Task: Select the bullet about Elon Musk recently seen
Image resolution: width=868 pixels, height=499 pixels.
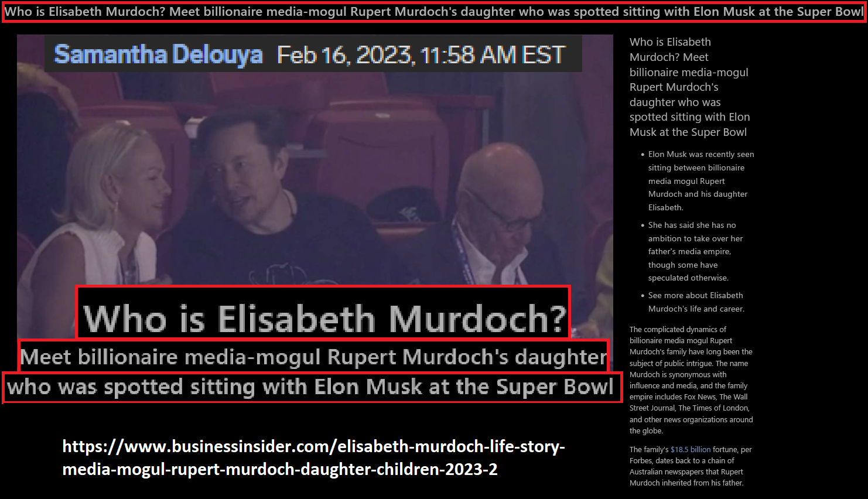Action: tap(701, 181)
